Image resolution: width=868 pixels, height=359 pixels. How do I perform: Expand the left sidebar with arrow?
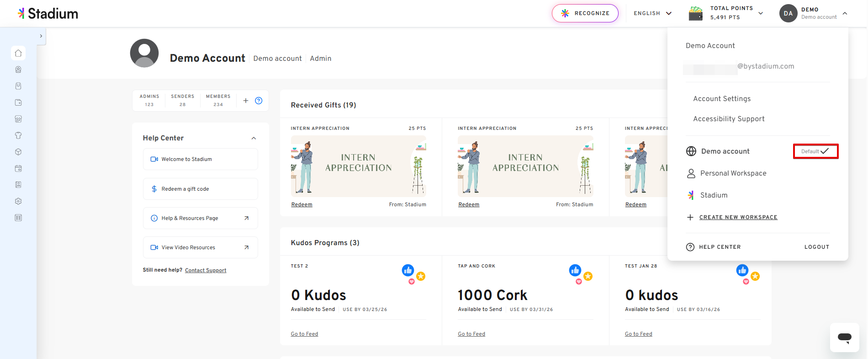[41, 36]
